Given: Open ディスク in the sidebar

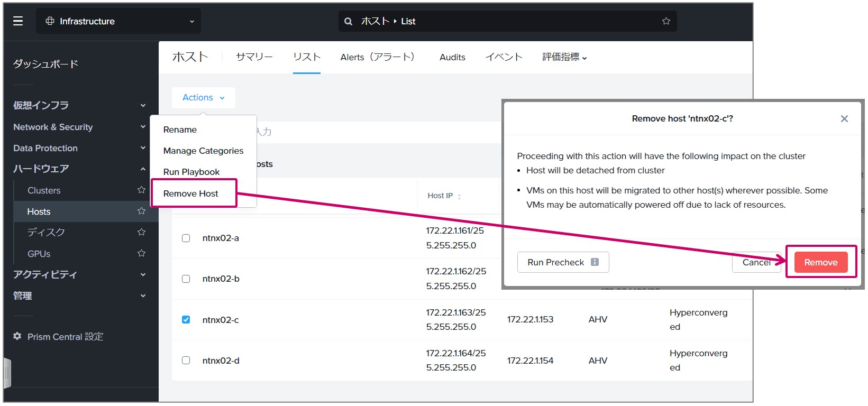Looking at the screenshot, I should pyautogui.click(x=46, y=233).
